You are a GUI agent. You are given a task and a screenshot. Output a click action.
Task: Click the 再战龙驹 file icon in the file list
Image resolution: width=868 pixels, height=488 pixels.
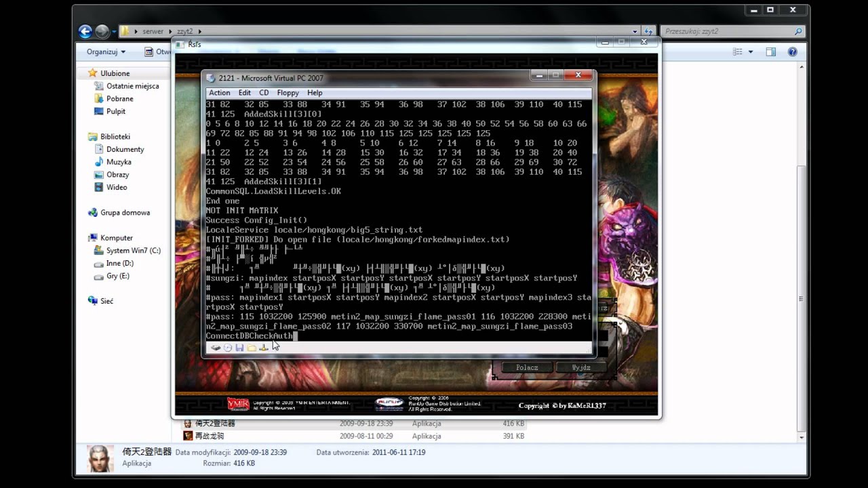[189, 436]
